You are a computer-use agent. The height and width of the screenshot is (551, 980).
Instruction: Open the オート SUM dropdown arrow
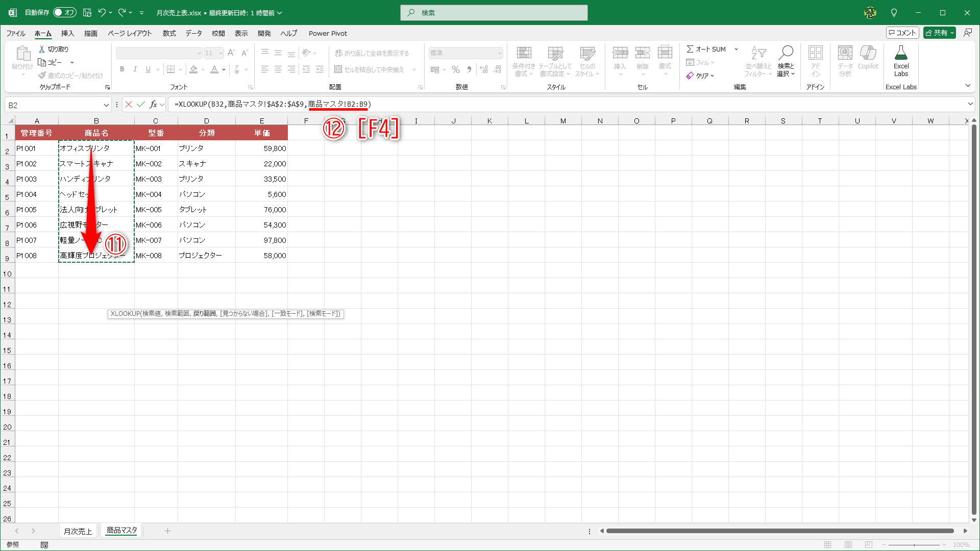(736, 49)
